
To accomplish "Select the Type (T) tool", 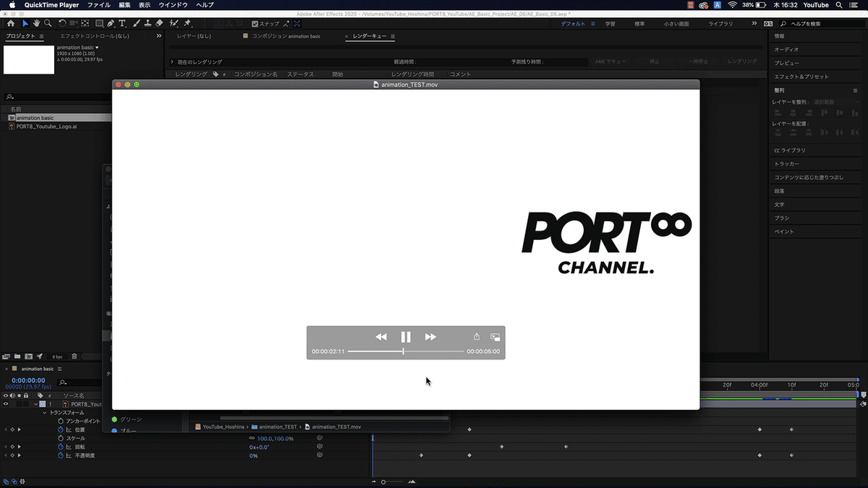I will (x=122, y=23).
